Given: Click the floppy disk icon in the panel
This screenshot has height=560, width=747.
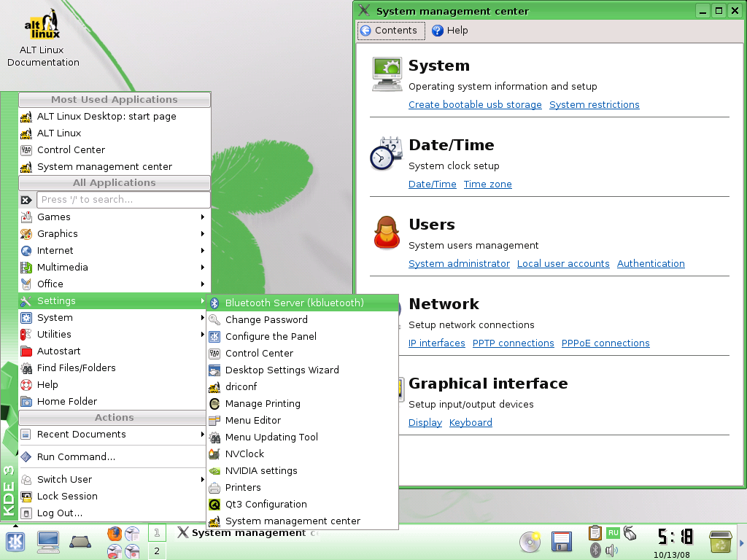Looking at the screenshot, I should tap(561, 542).
